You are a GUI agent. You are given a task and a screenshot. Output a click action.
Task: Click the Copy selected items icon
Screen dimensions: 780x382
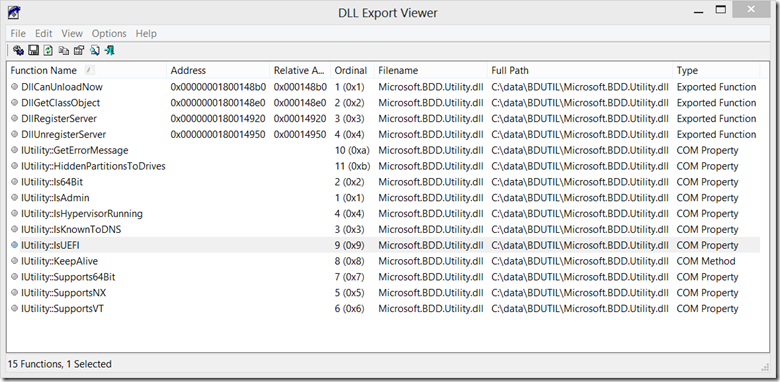64,50
